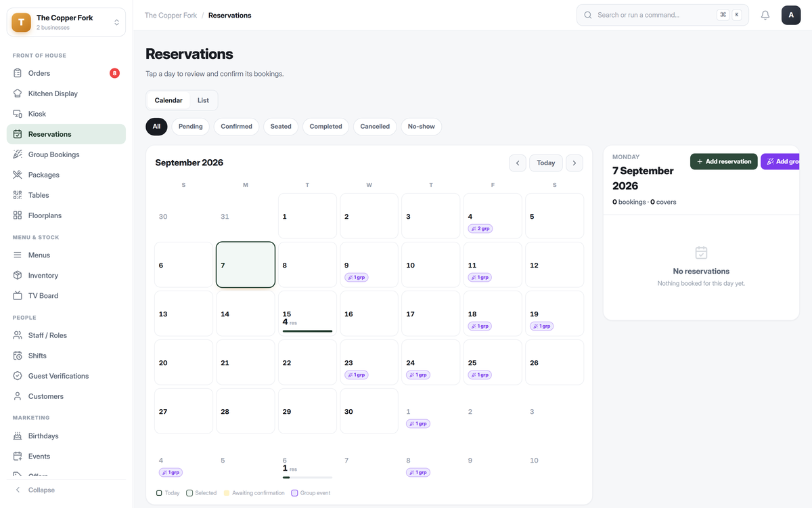Filter by Pending status
This screenshot has height=508, width=812.
(x=191, y=127)
